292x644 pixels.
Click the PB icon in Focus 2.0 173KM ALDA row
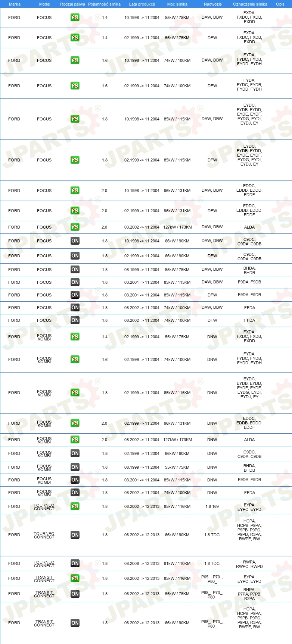[x=75, y=227]
